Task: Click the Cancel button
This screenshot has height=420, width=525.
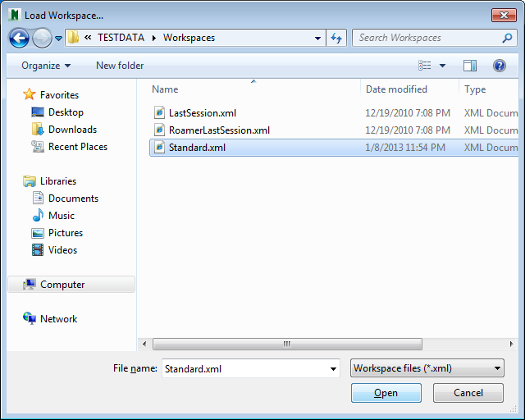Action: [468, 393]
